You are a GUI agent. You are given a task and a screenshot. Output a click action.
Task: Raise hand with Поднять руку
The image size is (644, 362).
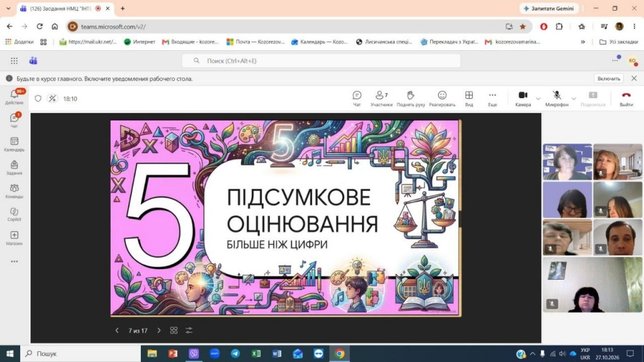point(410,99)
